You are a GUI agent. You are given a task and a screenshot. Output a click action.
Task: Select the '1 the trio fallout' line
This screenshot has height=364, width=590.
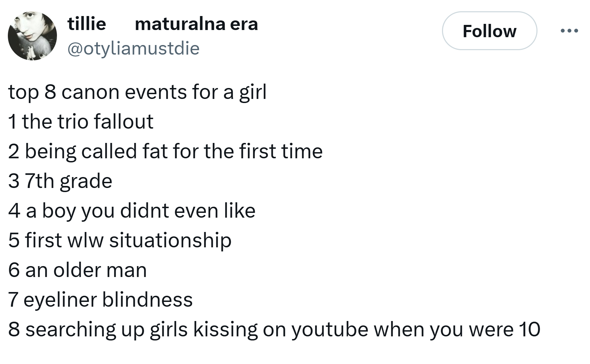coord(81,121)
